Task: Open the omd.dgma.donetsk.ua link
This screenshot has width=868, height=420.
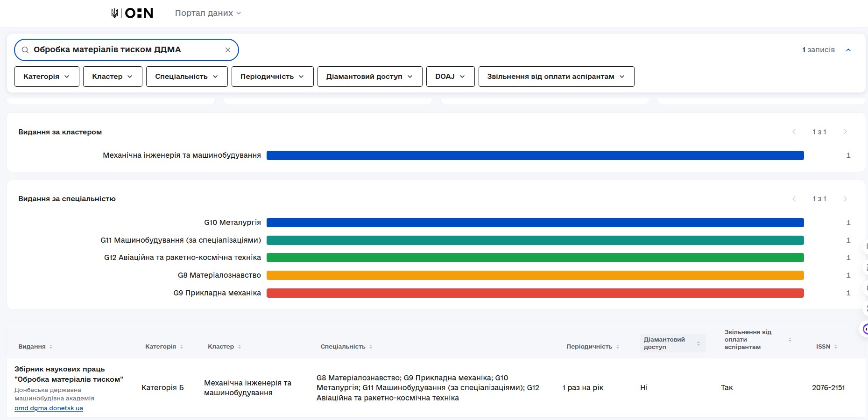Action: [x=49, y=408]
